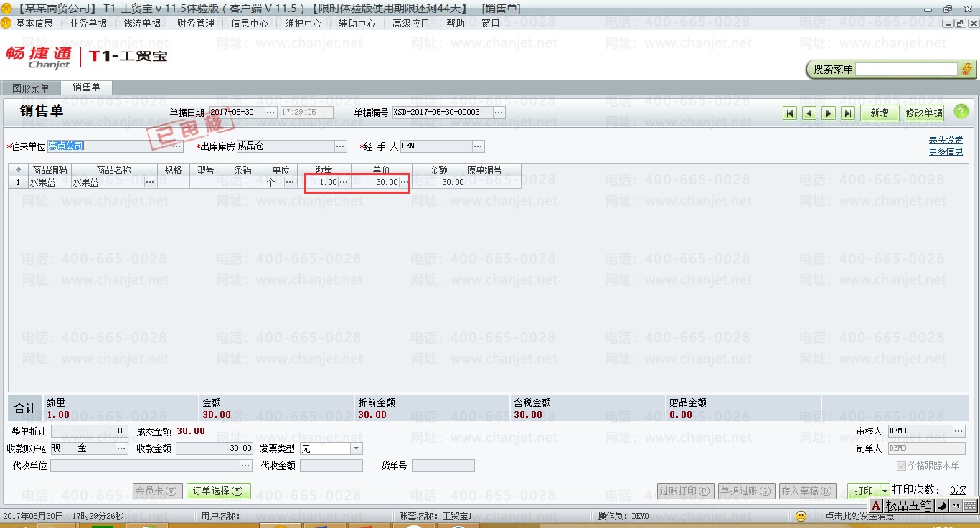
Task: Go to the next sales record
Action: (x=829, y=113)
